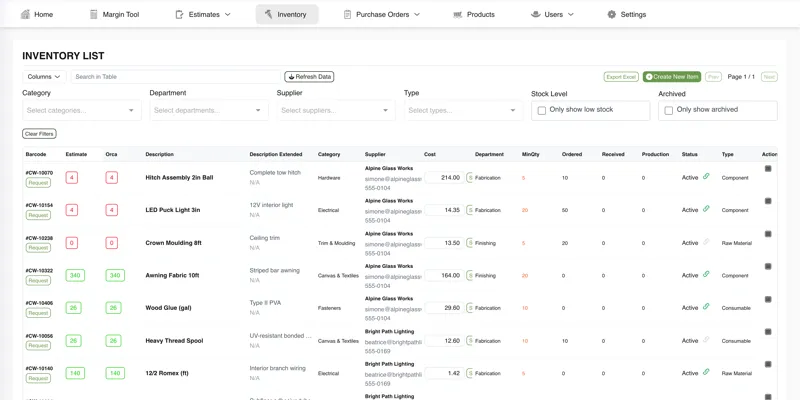Click the Estimate badge 340 for Awning Fabric

(75, 276)
